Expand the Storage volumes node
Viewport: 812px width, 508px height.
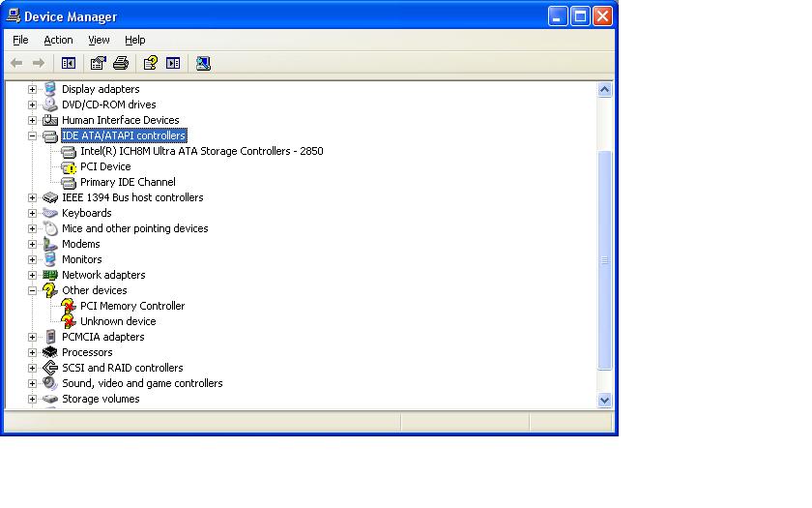(32, 399)
